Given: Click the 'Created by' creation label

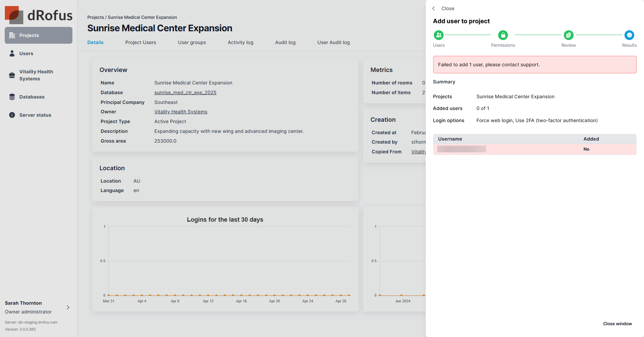Looking at the screenshot, I should click(384, 142).
